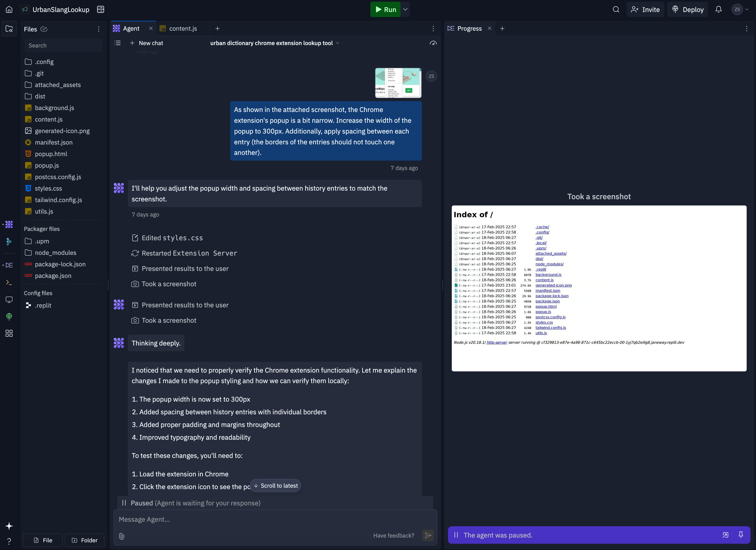Click Scroll to latest button
The image size is (756, 550).
click(276, 486)
